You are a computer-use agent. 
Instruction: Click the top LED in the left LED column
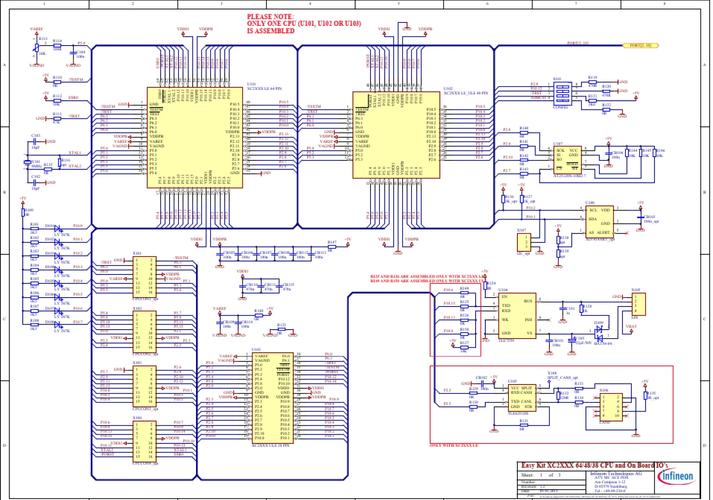coord(57,227)
